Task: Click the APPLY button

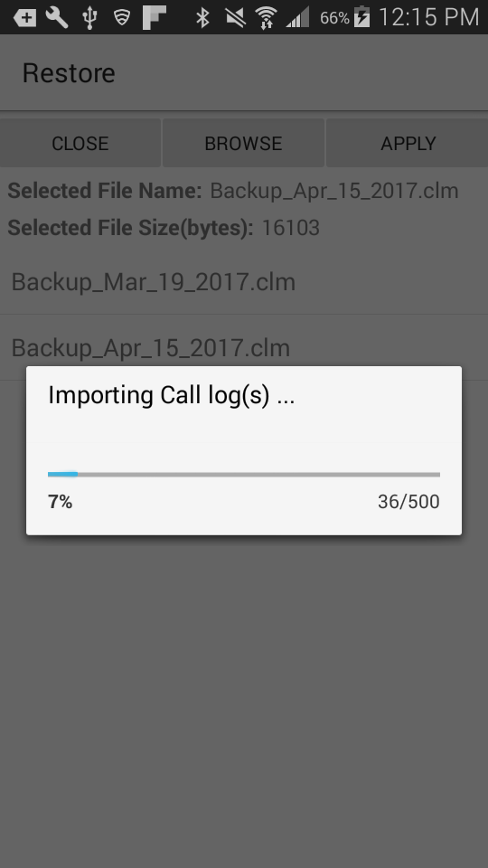Action: pos(408,143)
